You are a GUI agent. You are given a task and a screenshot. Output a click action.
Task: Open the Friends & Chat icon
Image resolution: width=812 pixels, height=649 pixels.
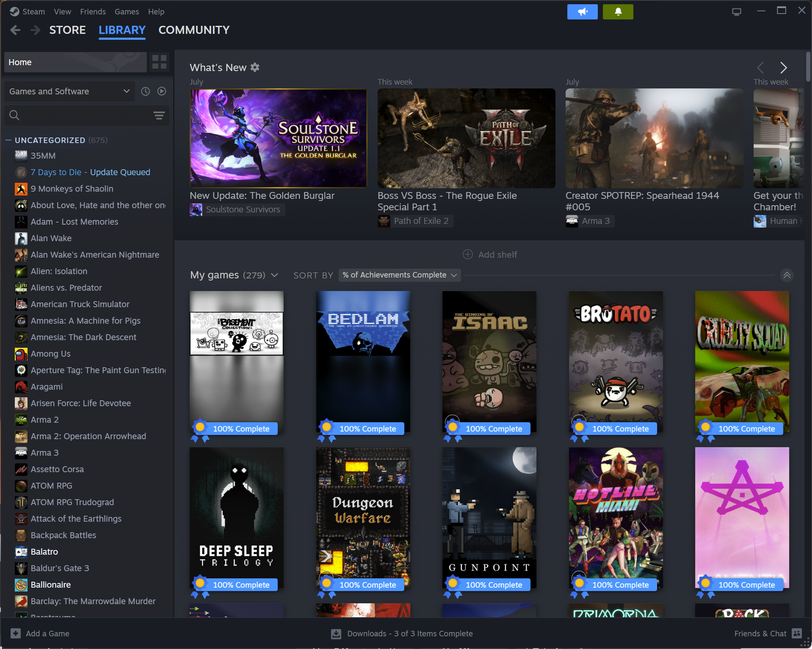(797, 633)
